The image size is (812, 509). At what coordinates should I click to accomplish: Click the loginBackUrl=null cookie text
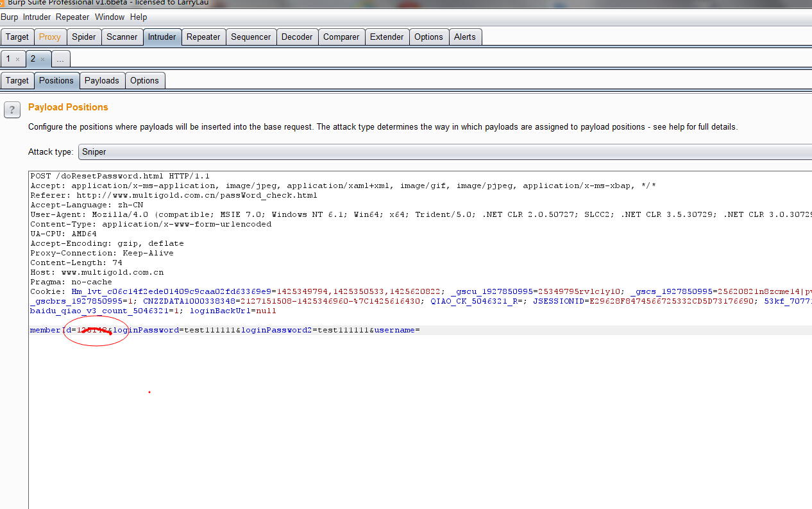[233, 311]
